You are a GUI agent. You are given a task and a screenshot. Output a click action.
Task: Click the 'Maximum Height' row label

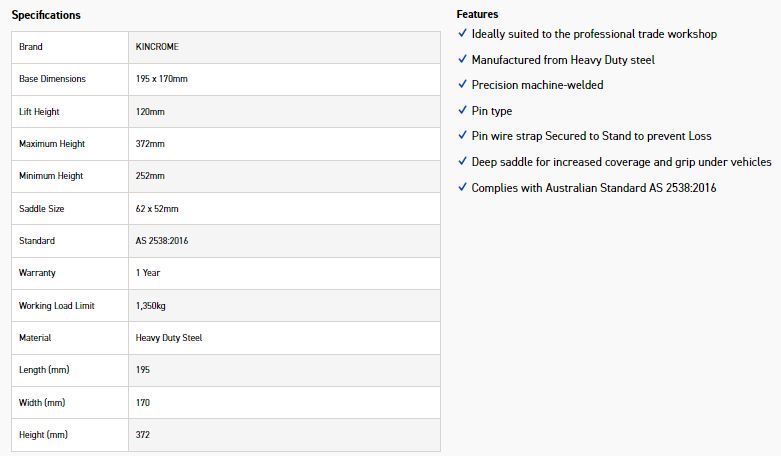(x=52, y=144)
